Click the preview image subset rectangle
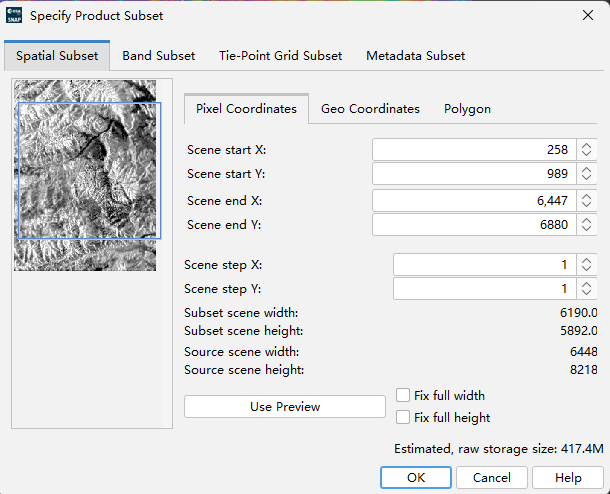Image resolution: width=610 pixels, height=494 pixels. click(89, 171)
